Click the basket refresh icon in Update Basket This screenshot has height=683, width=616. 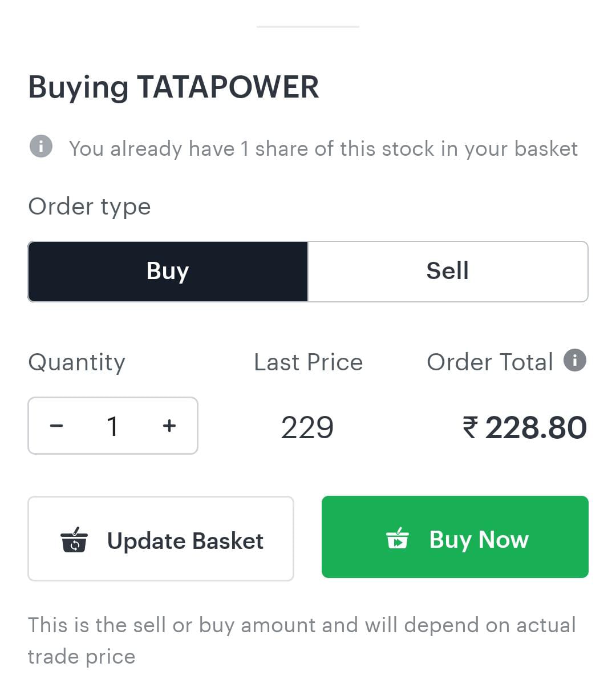click(74, 540)
